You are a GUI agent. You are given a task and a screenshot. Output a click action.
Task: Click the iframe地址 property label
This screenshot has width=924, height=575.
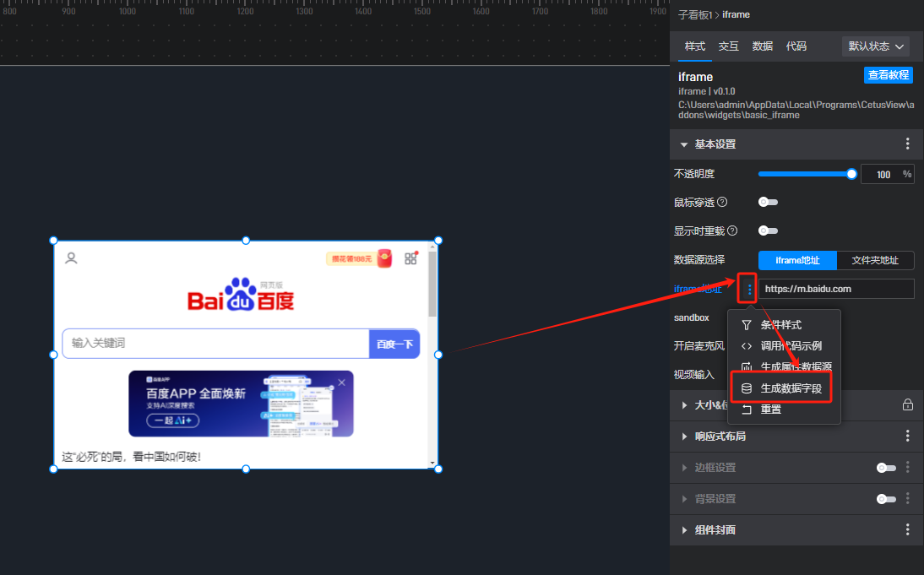click(x=698, y=289)
